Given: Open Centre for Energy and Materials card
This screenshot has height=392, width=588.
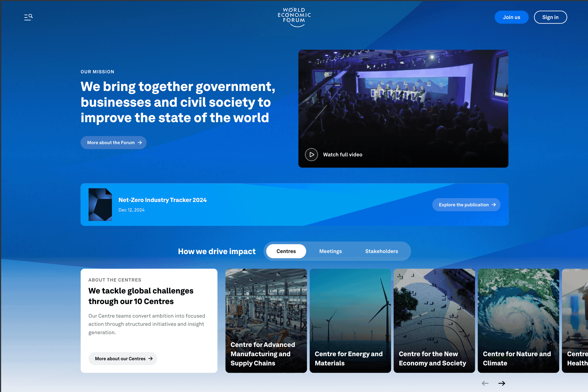Looking at the screenshot, I should pyautogui.click(x=350, y=321).
